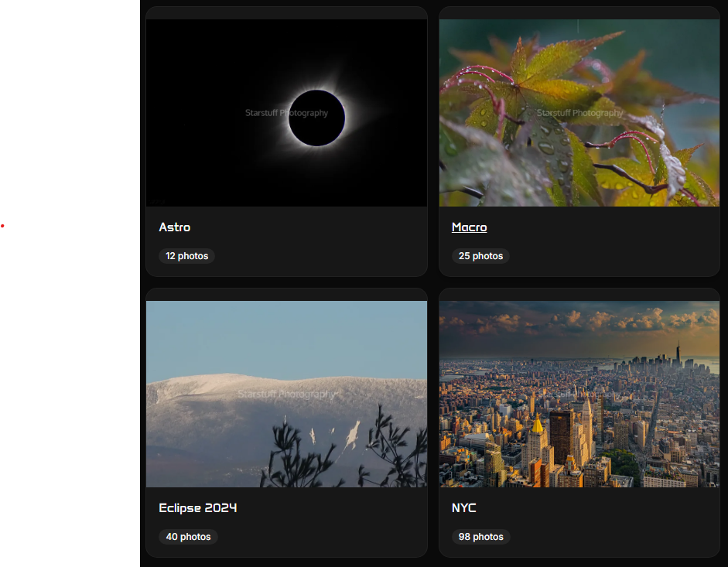Image resolution: width=728 pixels, height=567 pixels.
Task: Click the Eclipse 2024 album title
Action: tap(197, 507)
